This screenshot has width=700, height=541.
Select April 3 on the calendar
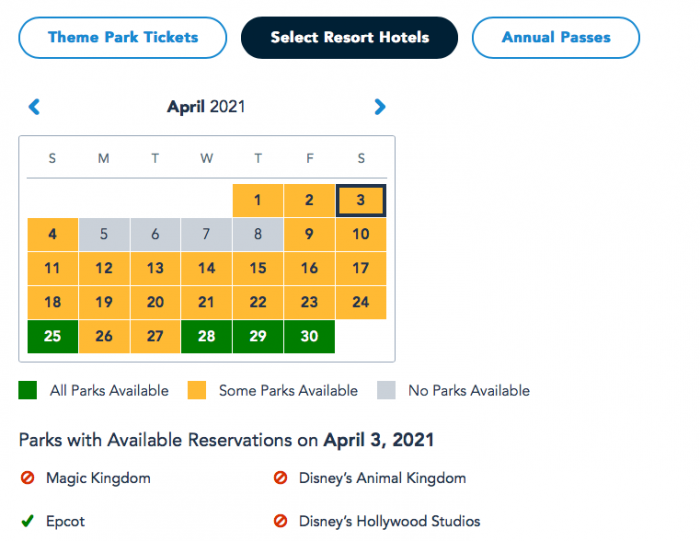(x=361, y=200)
